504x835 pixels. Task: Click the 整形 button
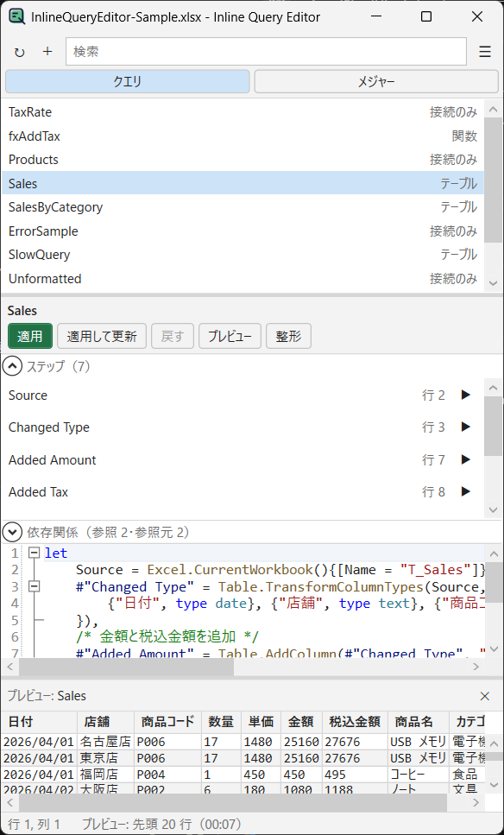pyautogui.click(x=288, y=336)
